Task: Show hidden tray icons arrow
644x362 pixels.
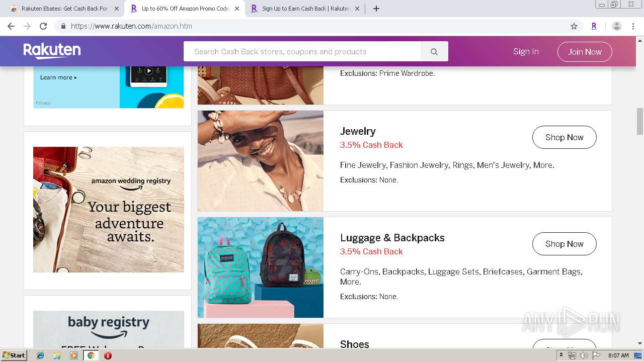Action: [561, 355]
